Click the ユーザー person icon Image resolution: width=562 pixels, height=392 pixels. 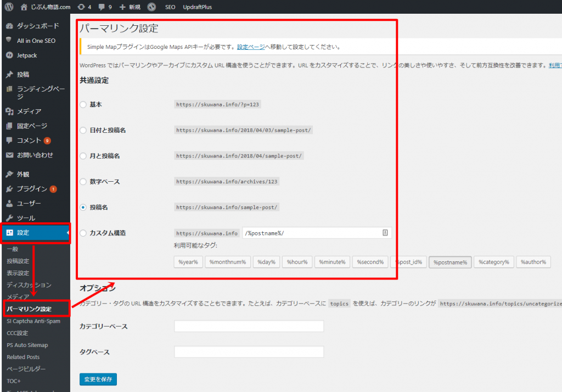click(x=10, y=203)
